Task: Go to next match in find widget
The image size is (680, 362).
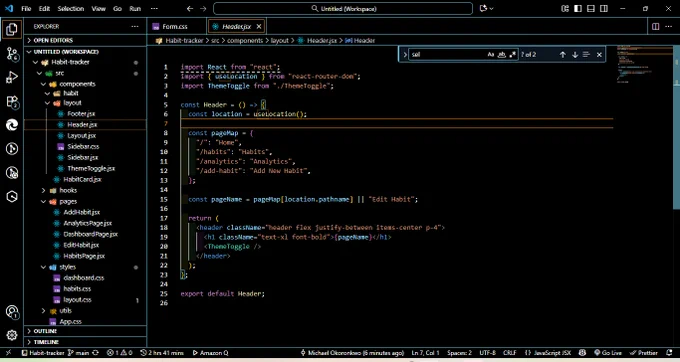Action: pos(575,55)
